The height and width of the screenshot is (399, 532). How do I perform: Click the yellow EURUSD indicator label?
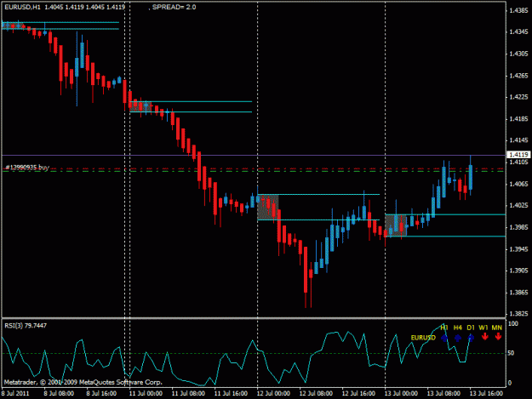(423, 338)
